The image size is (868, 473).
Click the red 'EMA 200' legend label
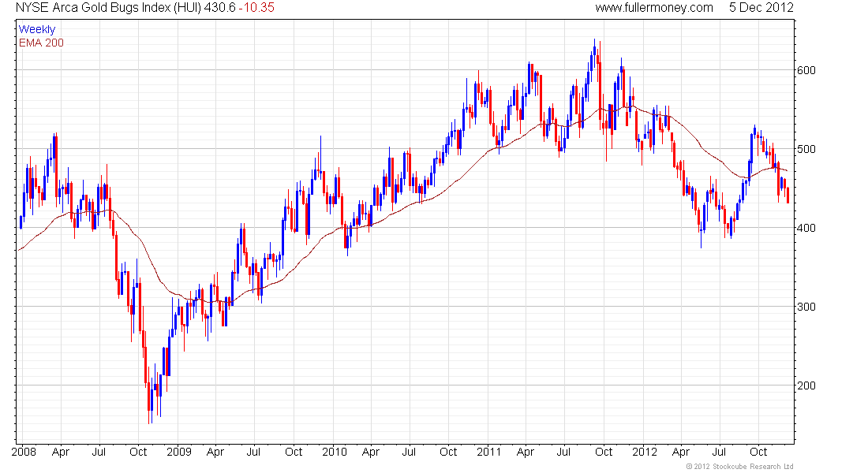click(41, 43)
